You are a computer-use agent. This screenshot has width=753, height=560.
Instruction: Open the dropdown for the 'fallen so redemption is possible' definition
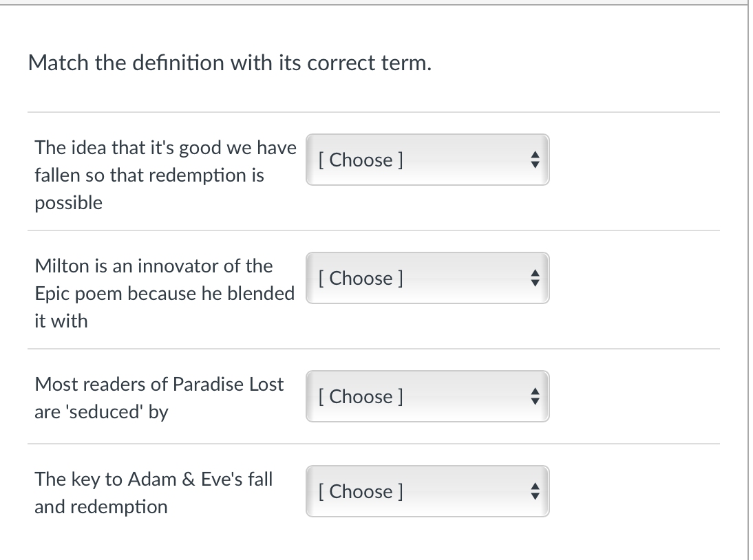[427, 160]
